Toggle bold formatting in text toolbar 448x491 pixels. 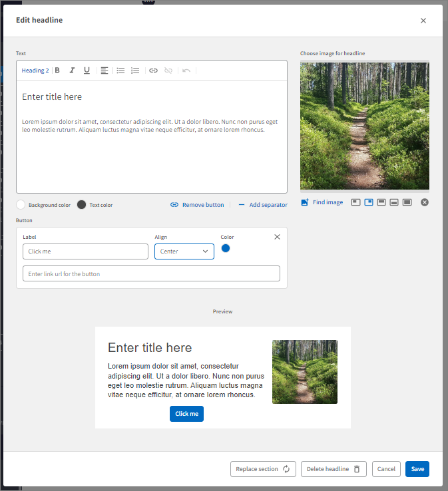coord(57,71)
